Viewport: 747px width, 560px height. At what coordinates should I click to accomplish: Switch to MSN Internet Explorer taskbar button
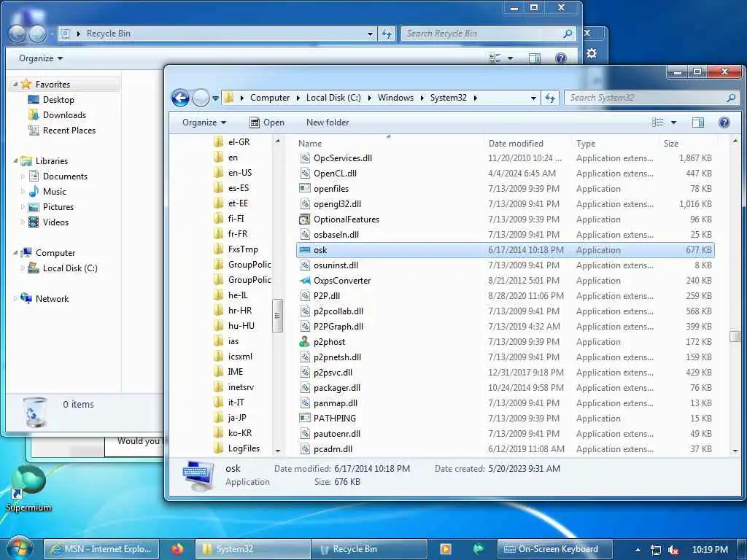tap(101, 549)
